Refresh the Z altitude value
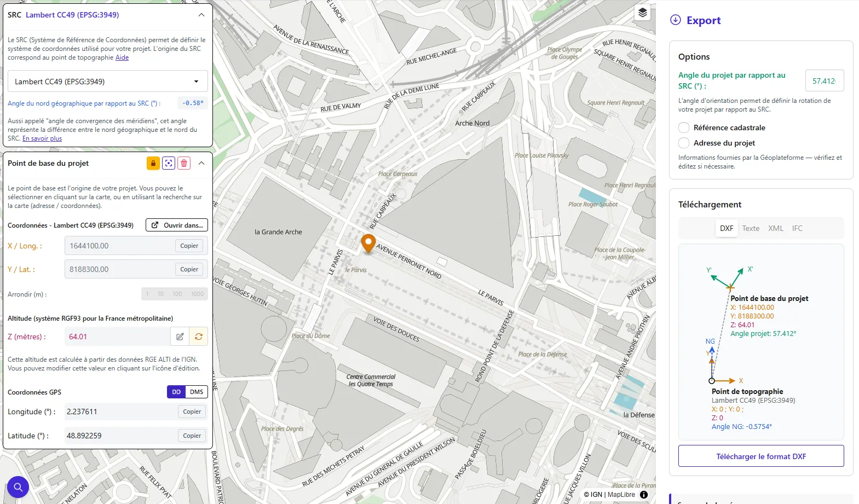The image size is (859, 504). pos(198,337)
